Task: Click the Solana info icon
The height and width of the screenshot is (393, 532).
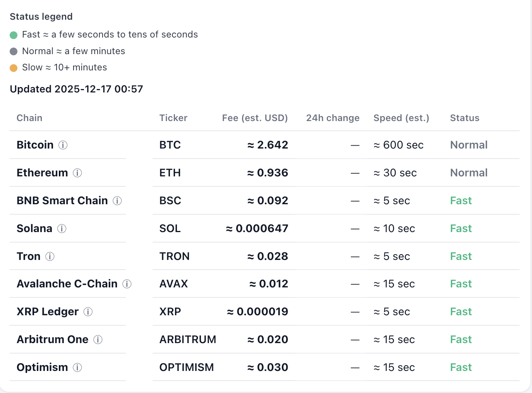Action: coord(62,229)
